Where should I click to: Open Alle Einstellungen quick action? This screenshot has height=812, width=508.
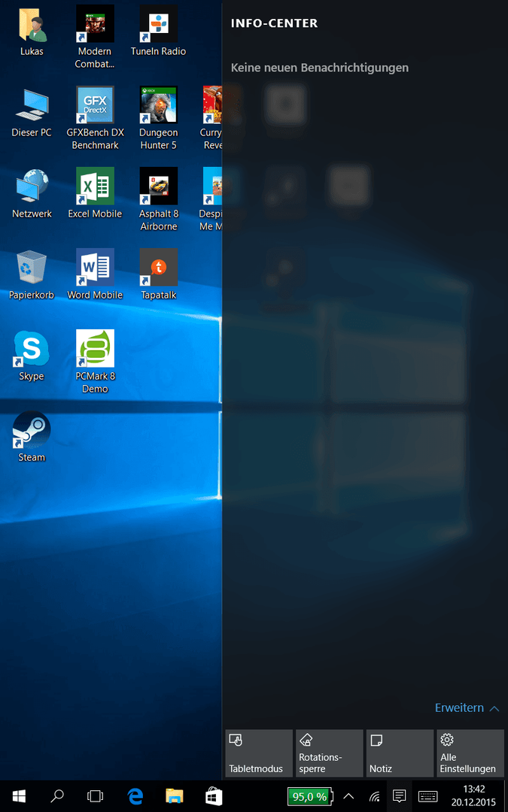[x=470, y=753]
